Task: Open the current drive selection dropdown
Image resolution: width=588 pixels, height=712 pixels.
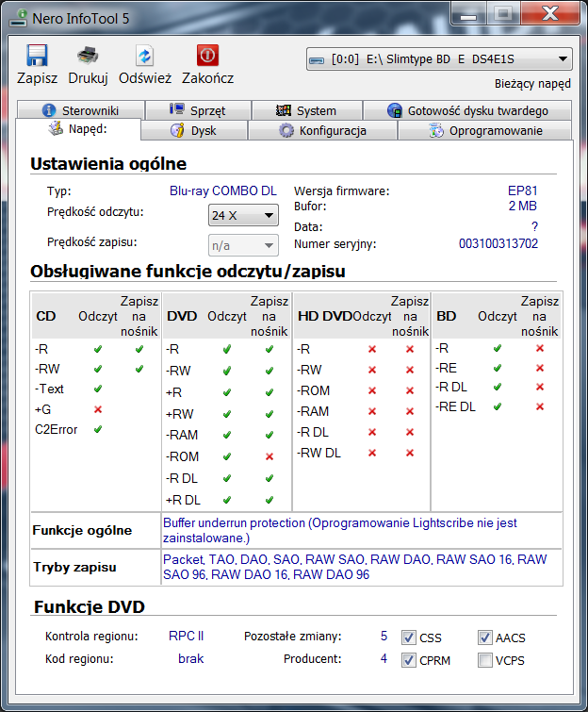Action: click(x=439, y=59)
